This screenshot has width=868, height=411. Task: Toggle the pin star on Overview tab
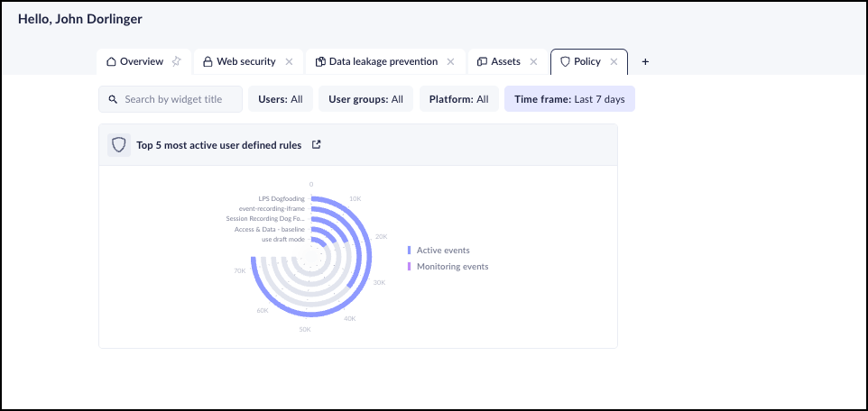177,62
